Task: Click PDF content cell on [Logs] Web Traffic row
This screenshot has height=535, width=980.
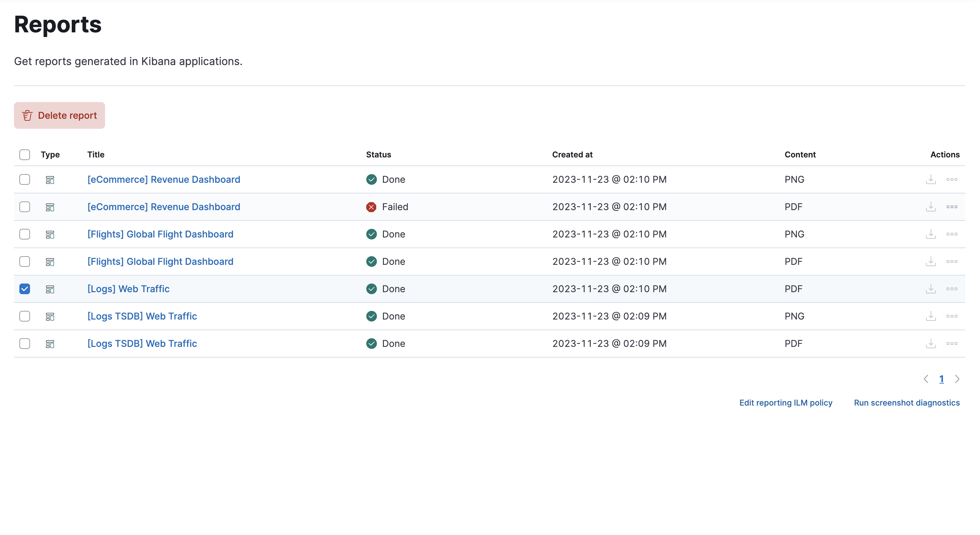Action: (x=793, y=289)
